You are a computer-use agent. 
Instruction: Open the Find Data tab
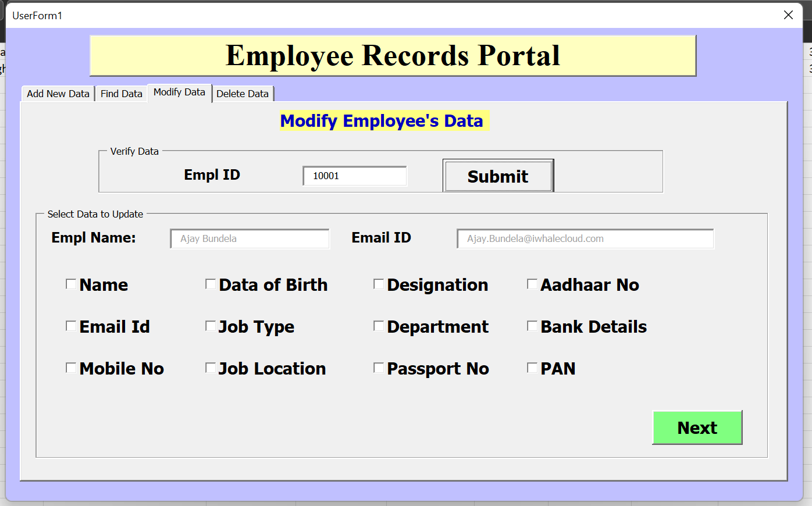click(121, 93)
